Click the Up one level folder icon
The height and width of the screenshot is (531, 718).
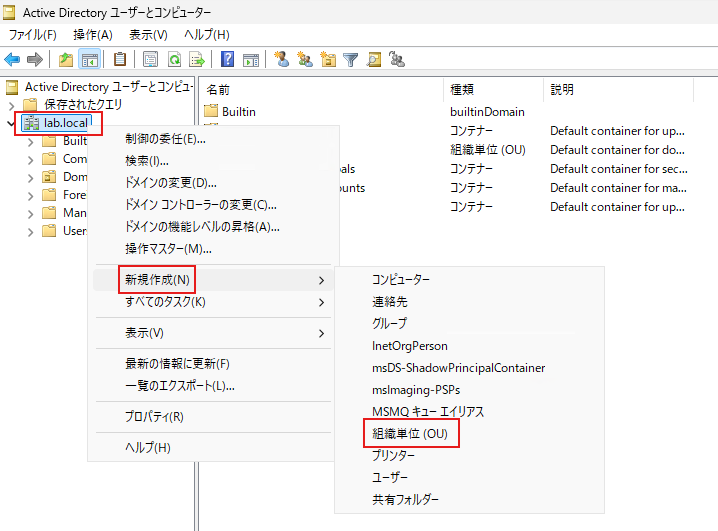[x=66, y=59]
